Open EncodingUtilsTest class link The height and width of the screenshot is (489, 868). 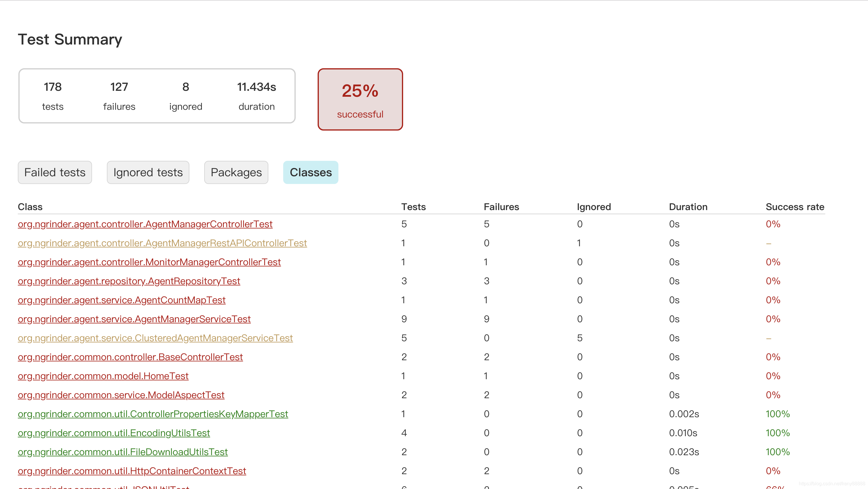pyautogui.click(x=114, y=433)
